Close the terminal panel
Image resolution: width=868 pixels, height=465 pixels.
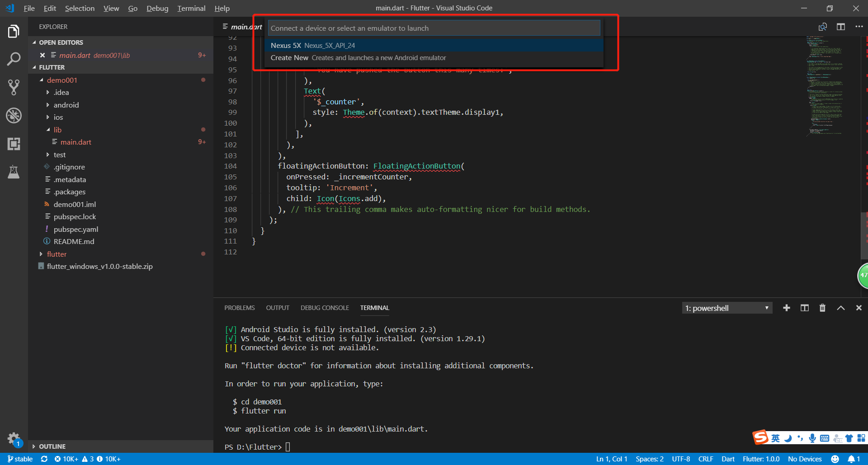859,308
